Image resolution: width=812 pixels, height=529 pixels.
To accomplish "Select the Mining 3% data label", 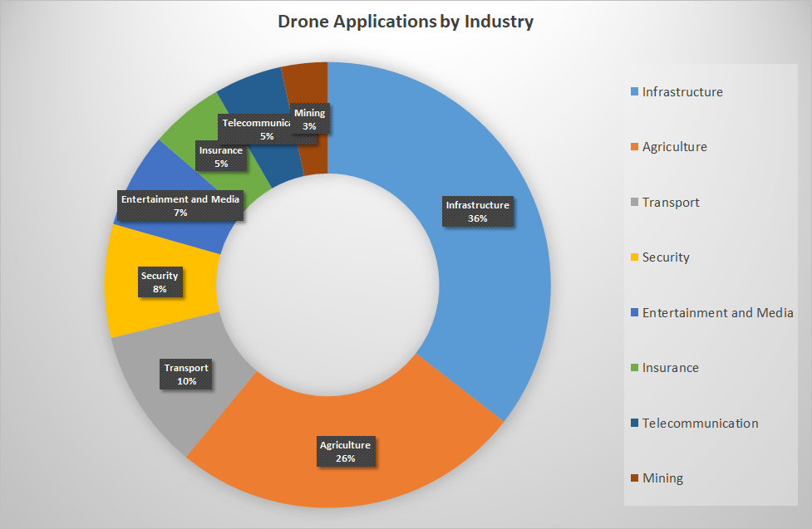I will [x=310, y=118].
